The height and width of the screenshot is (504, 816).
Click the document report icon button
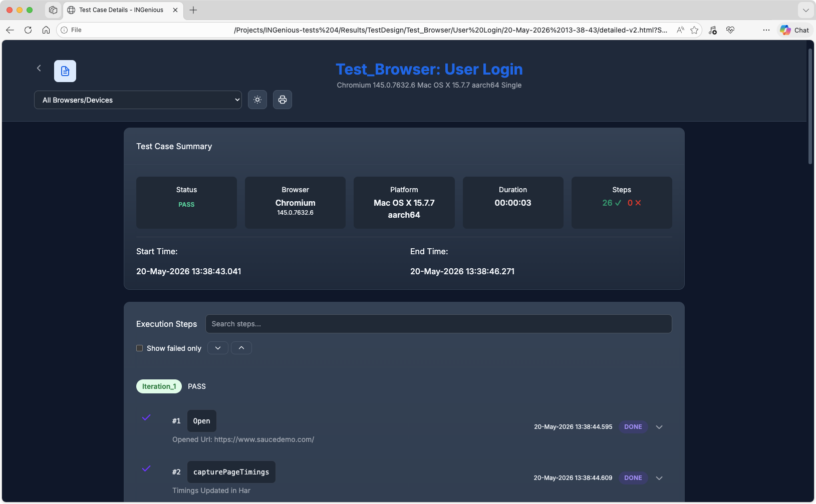point(65,71)
